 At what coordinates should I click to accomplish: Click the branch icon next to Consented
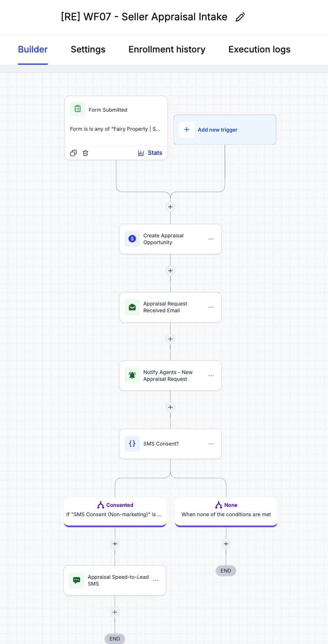click(x=100, y=505)
